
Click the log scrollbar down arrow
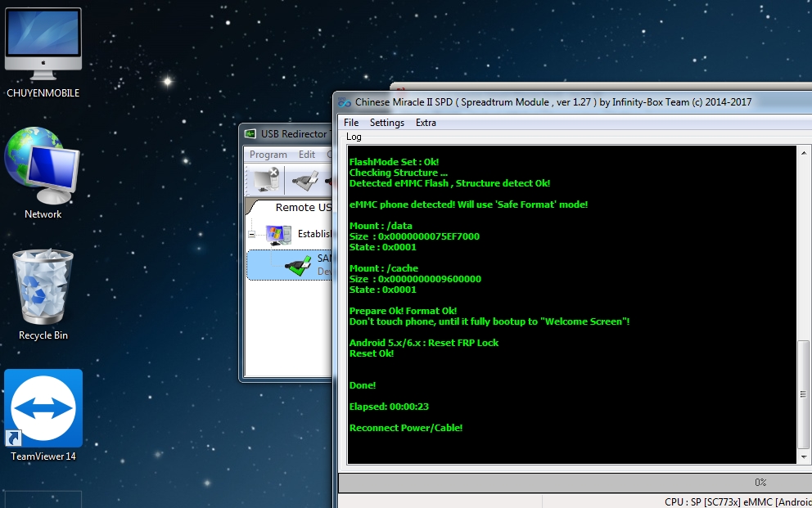[x=804, y=456]
